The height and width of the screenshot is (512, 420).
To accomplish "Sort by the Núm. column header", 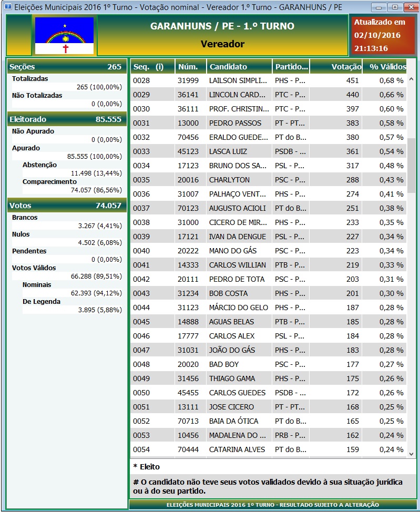I will (x=191, y=67).
